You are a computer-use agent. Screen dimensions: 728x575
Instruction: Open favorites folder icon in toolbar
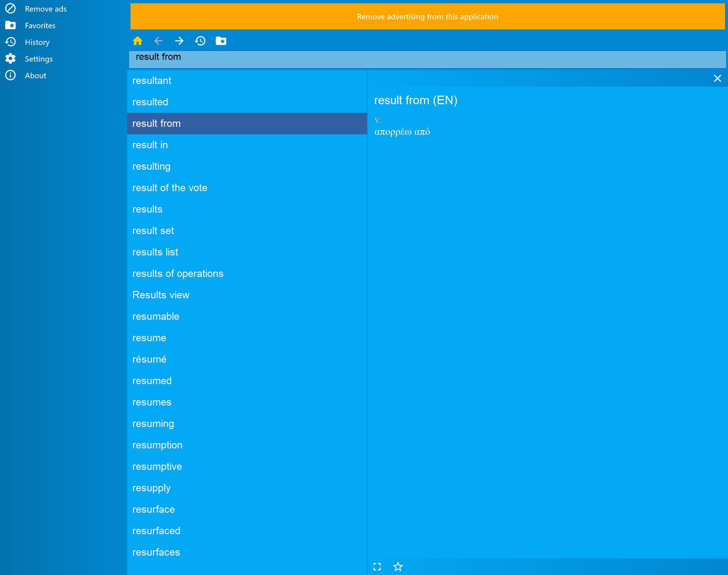(221, 41)
